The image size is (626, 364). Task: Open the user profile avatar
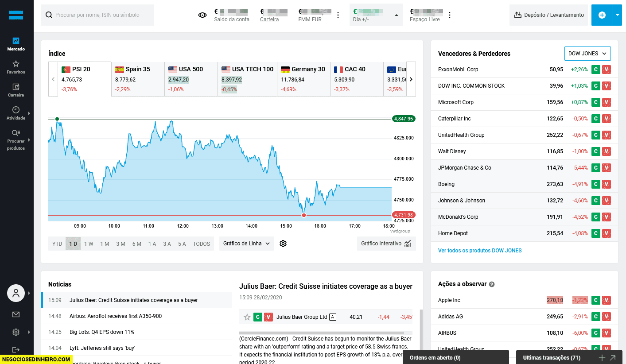[x=16, y=293]
